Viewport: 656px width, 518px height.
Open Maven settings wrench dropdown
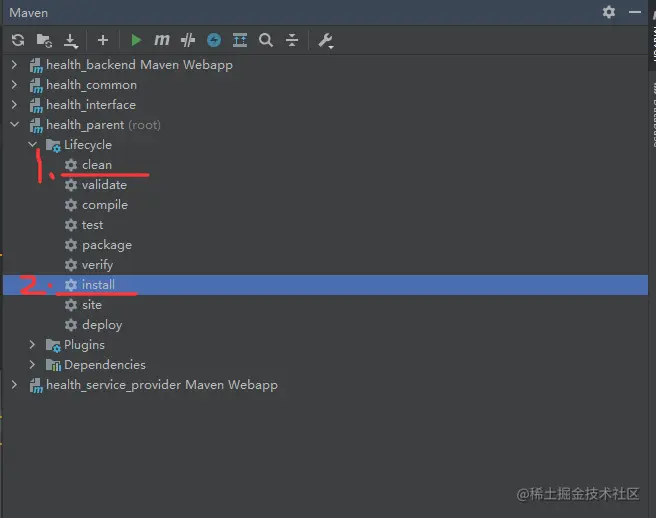coord(325,41)
